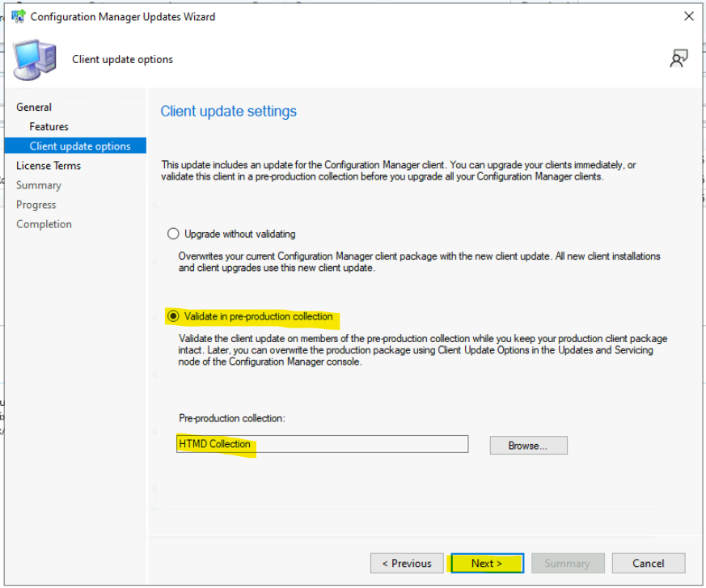Go back with the Previous button

[x=407, y=563]
